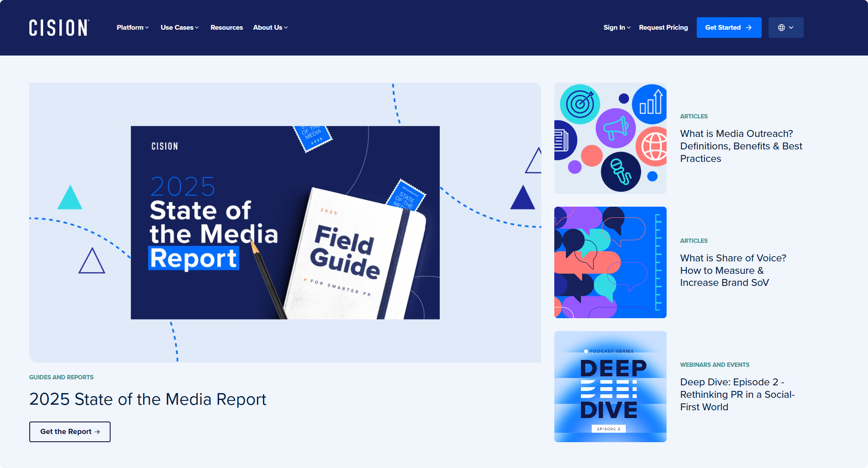Click arrow icon in Get Started button
This screenshot has height=468, width=868.
tap(749, 28)
